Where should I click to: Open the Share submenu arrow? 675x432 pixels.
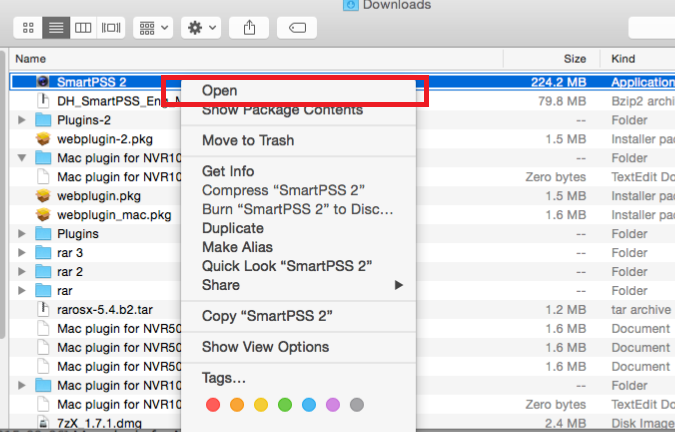[399, 285]
